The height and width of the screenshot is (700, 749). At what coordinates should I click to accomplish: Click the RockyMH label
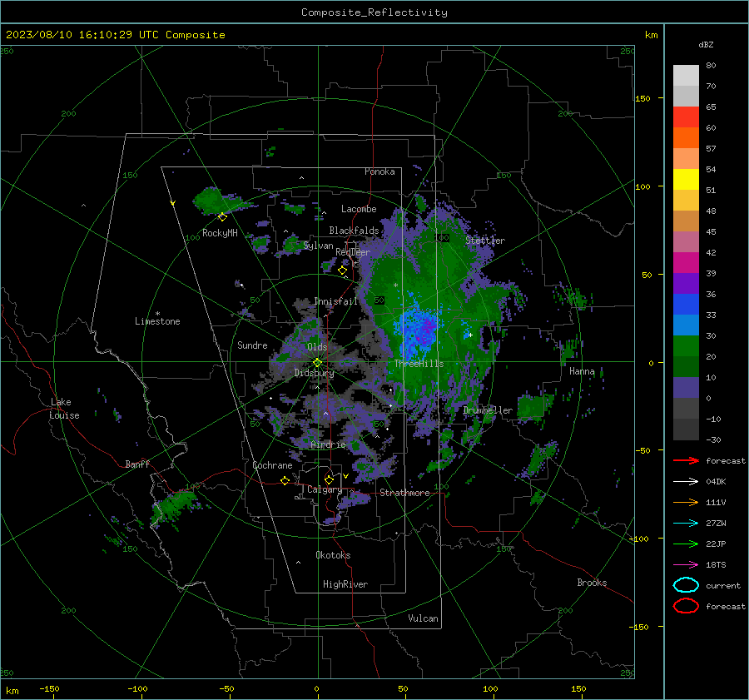pos(220,233)
